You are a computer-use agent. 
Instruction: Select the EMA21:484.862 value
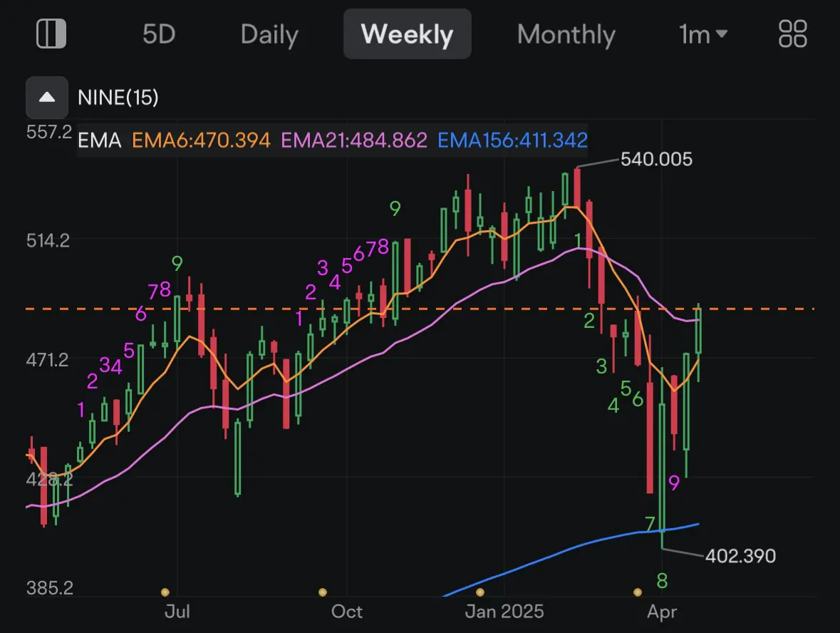(x=354, y=140)
